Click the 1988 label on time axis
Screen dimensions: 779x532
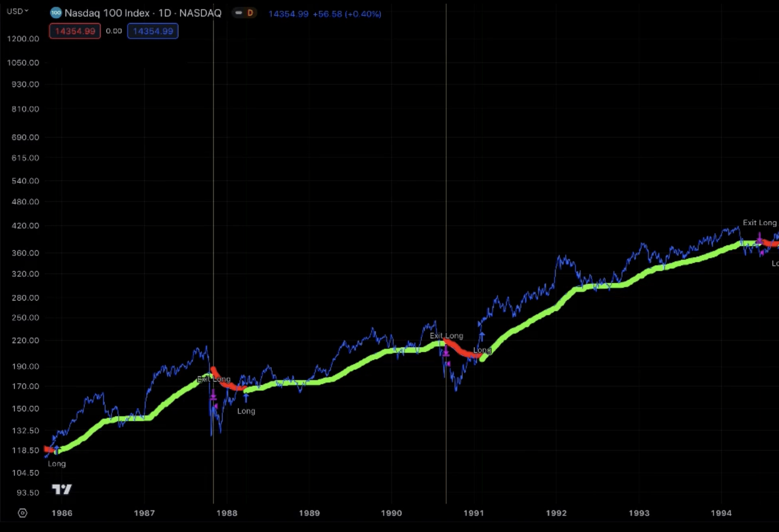227,513
